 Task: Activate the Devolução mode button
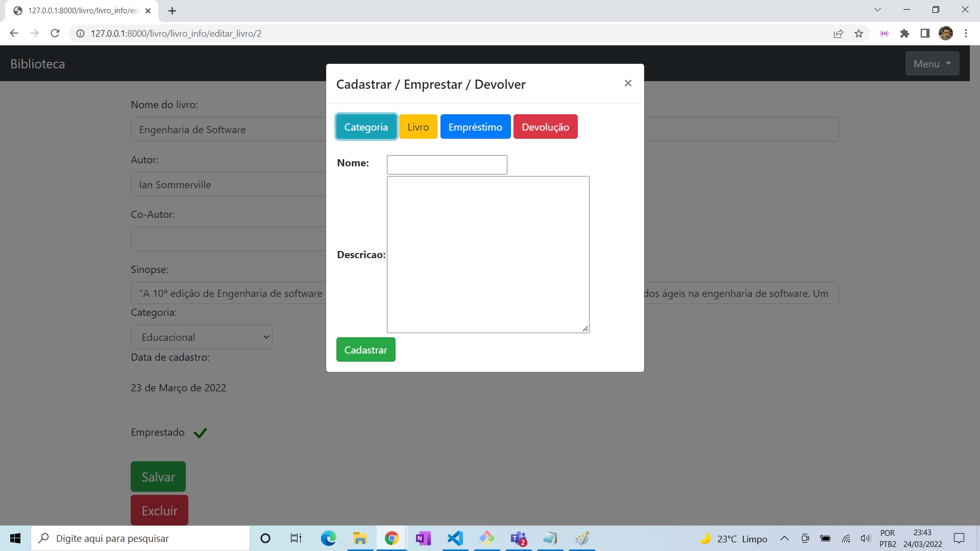point(545,127)
